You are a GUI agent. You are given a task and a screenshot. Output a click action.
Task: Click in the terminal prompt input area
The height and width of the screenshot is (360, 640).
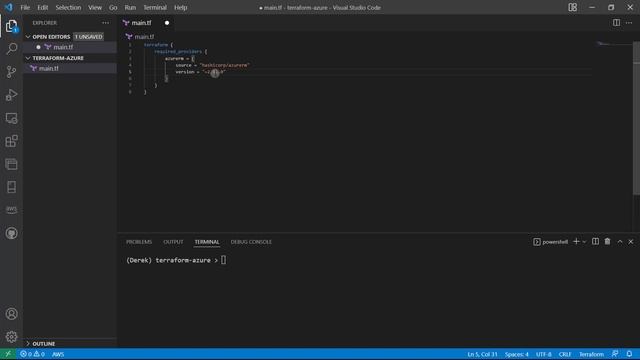coord(223,260)
